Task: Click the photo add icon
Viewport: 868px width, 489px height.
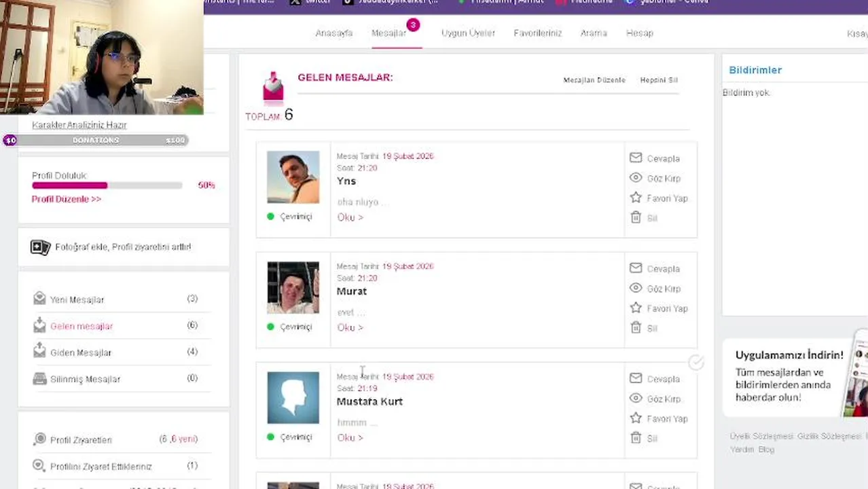Action: pyautogui.click(x=40, y=247)
